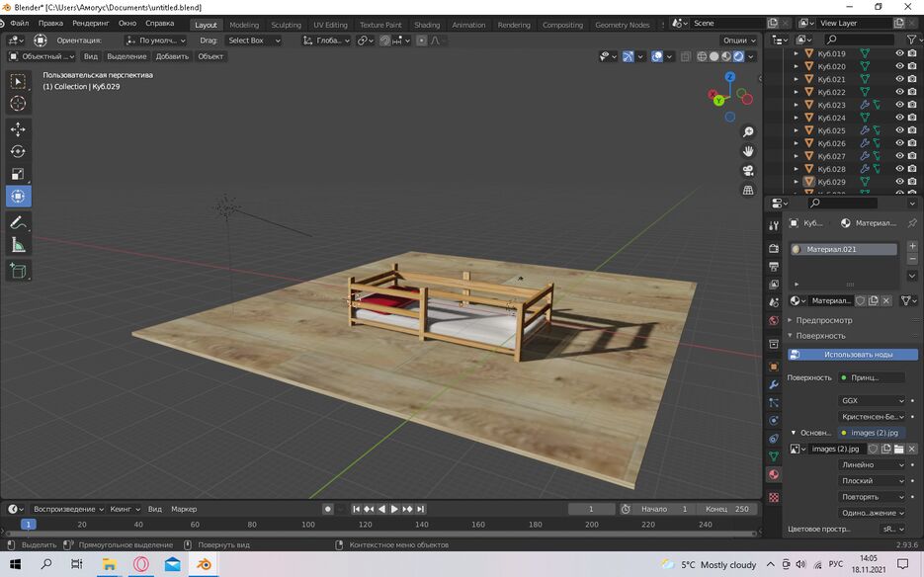924x577 pixels.
Task: Open the 'Добавить' menu in viewport header
Action: click(x=172, y=56)
